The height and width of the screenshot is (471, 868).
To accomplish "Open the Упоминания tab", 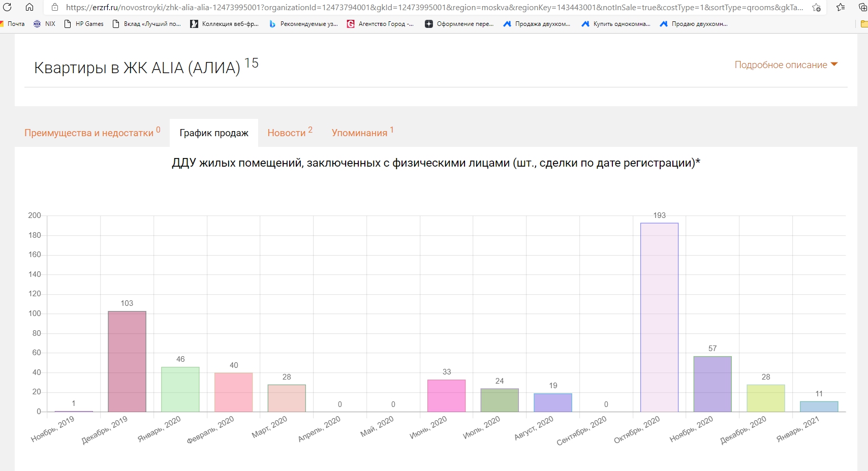I will [359, 133].
